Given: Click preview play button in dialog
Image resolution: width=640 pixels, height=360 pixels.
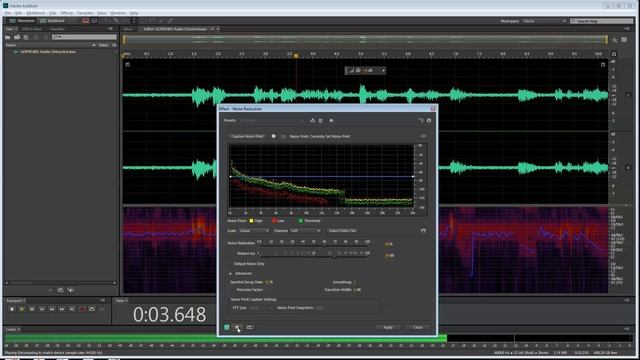Looking at the screenshot, I should [238, 327].
